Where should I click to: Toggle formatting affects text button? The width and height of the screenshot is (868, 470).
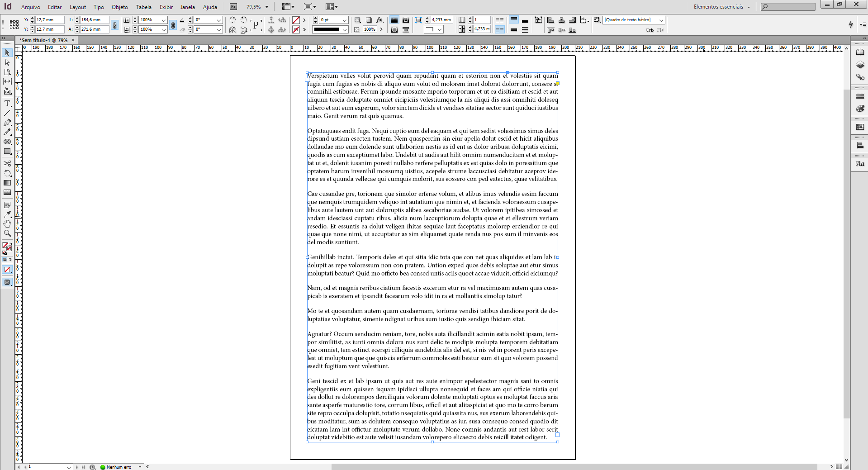[10, 260]
